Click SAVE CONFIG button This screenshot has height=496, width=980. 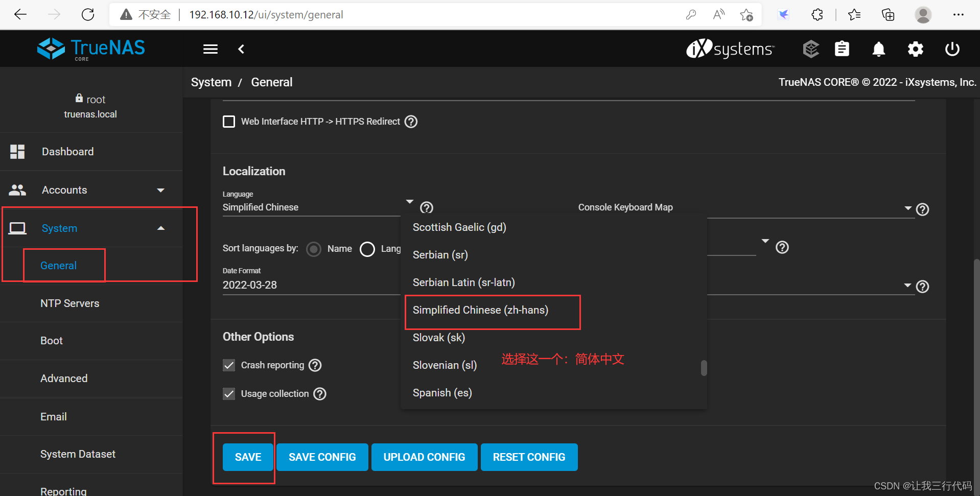[322, 457]
